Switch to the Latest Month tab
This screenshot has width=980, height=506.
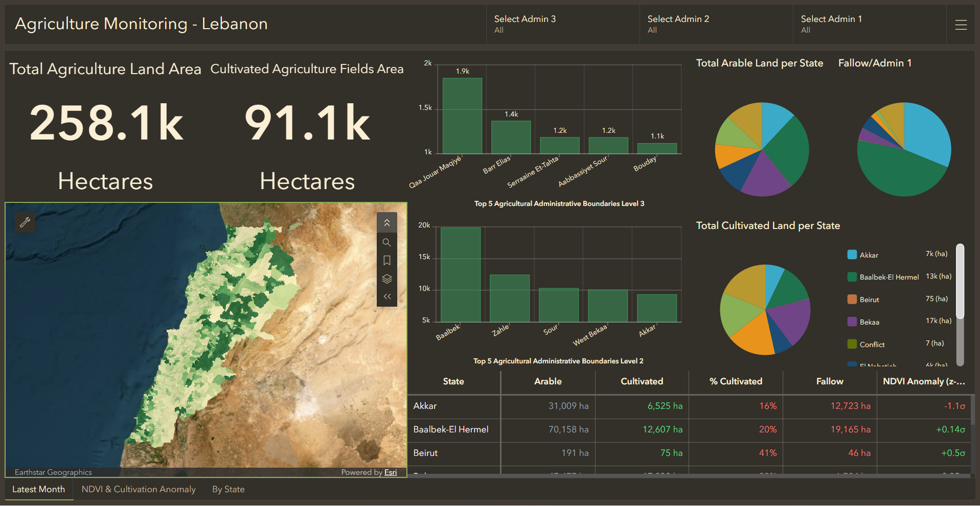(39, 489)
